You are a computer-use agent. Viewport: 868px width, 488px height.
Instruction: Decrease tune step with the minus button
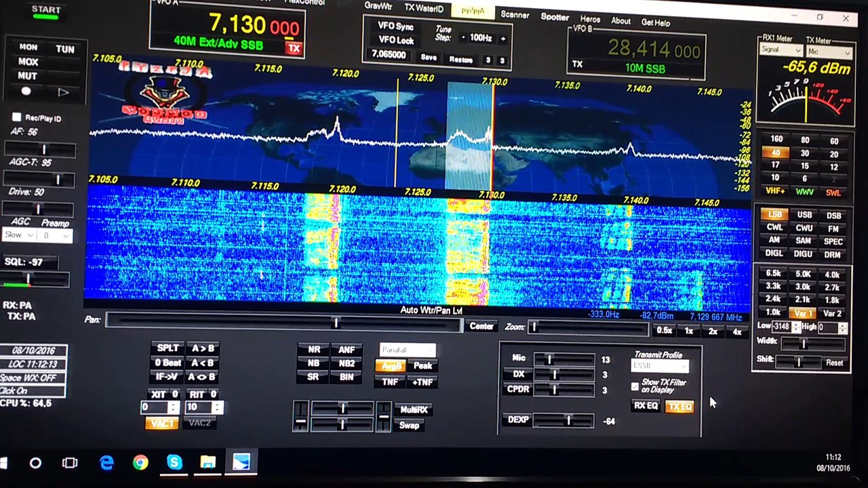point(463,38)
